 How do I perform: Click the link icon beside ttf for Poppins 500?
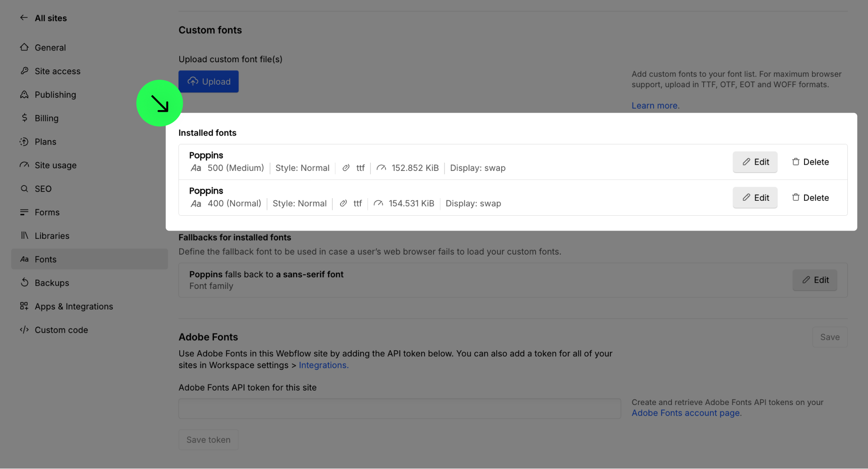tap(346, 168)
